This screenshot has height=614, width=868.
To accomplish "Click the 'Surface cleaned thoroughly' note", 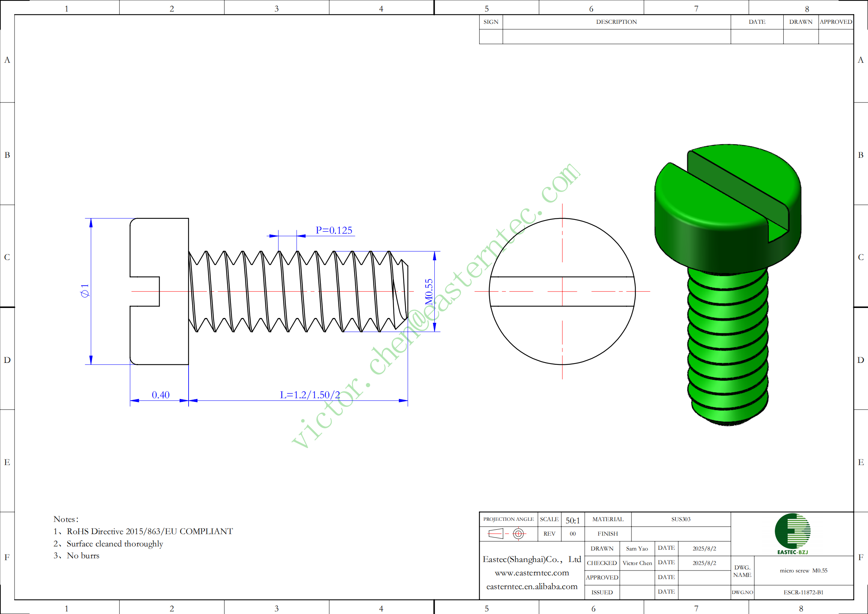I will pyautogui.click(x=115, y=544).
